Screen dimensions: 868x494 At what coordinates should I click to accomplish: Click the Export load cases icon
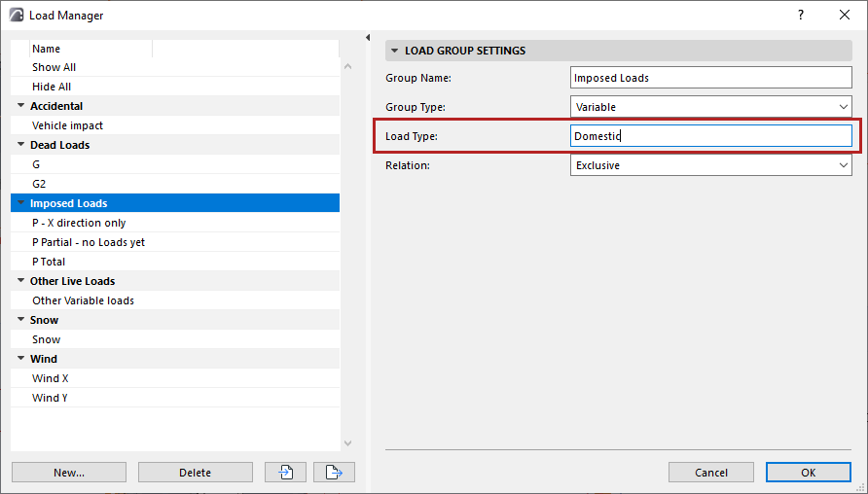click(x=334, y=472)
